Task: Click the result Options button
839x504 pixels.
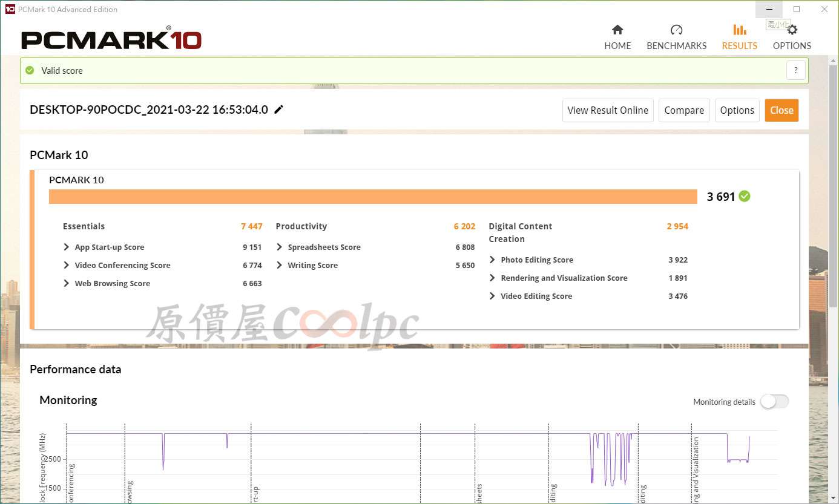Action: pyautogui.click(x=737, y=110)
